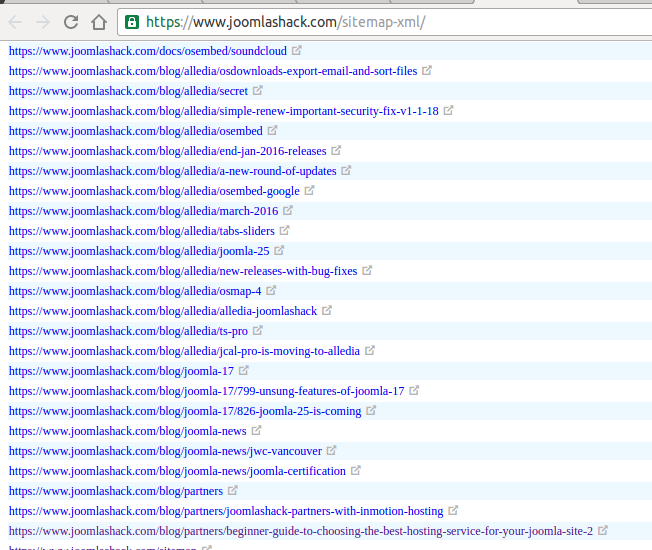Open the osembed-google blog link

point(154,191)
